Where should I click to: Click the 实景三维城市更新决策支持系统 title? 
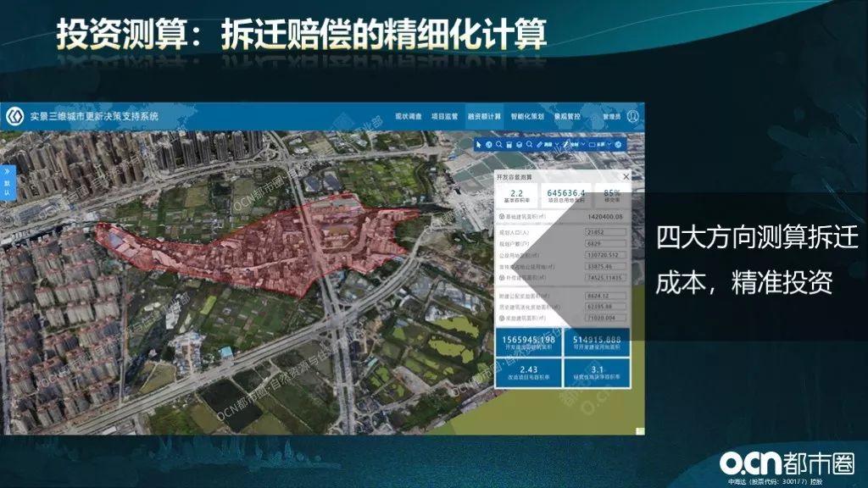click(94, 116)
